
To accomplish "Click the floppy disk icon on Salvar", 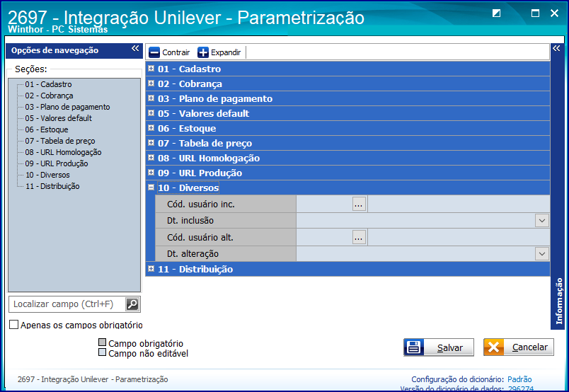I will (414, 347).
